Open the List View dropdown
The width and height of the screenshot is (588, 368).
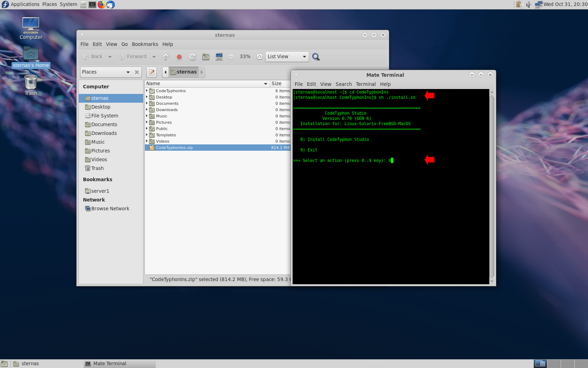pyautogui.click(x=287, y=57)
